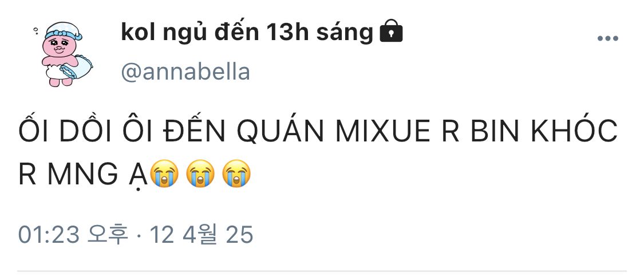644x276 pixels.
Task: Click the 12 4월 25 date
Action: [202, 235]
